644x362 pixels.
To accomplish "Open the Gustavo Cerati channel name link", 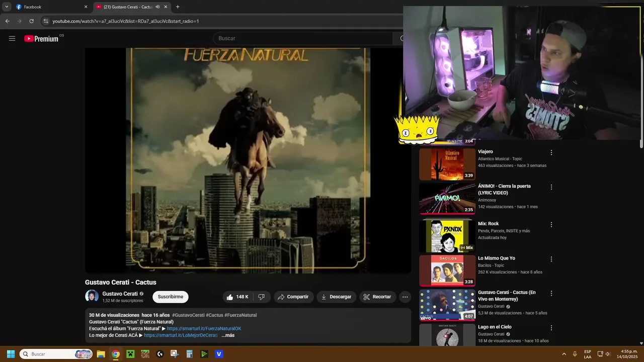I will pyautogui.click(x=120, y=294).
